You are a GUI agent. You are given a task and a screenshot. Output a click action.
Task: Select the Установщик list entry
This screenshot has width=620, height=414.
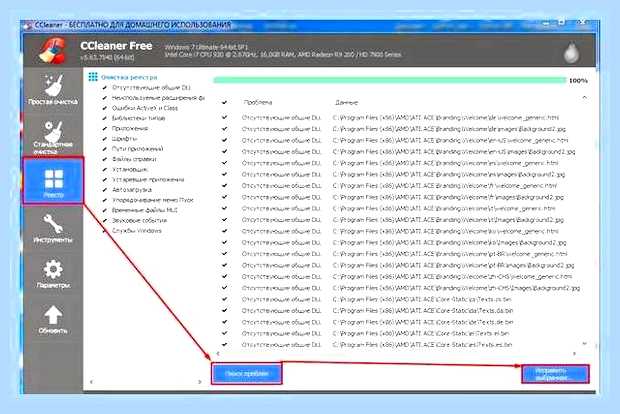pos(130,170)
